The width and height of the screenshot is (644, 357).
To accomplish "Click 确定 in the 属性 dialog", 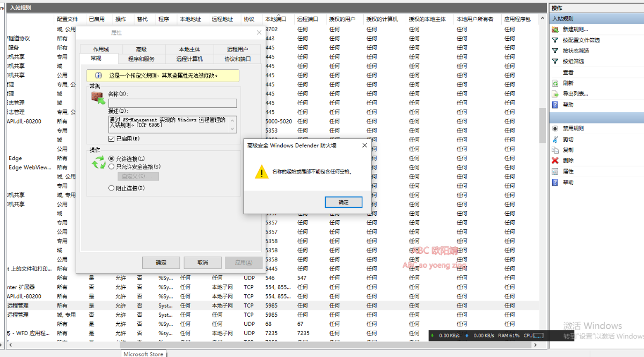I will [161, 263].
